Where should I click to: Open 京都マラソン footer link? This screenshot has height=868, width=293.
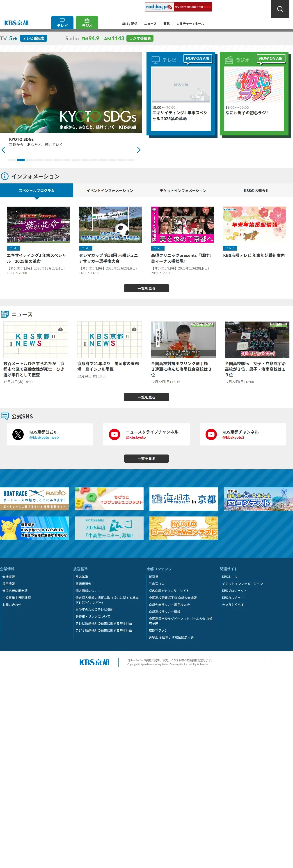[158, 630]
